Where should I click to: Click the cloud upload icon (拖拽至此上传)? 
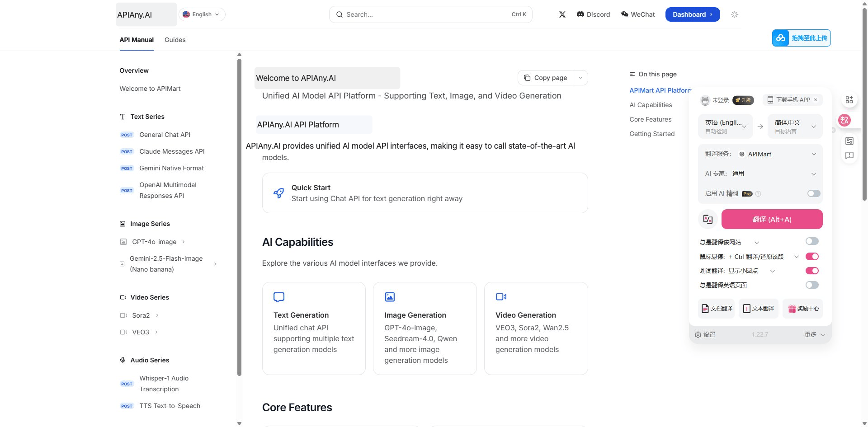[781, 38]
